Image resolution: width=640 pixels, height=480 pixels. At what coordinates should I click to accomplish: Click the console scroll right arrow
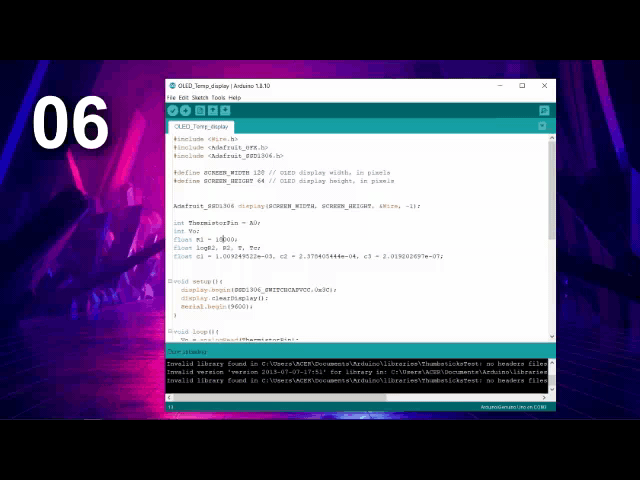pyautogui.click(x=544, y=397)
